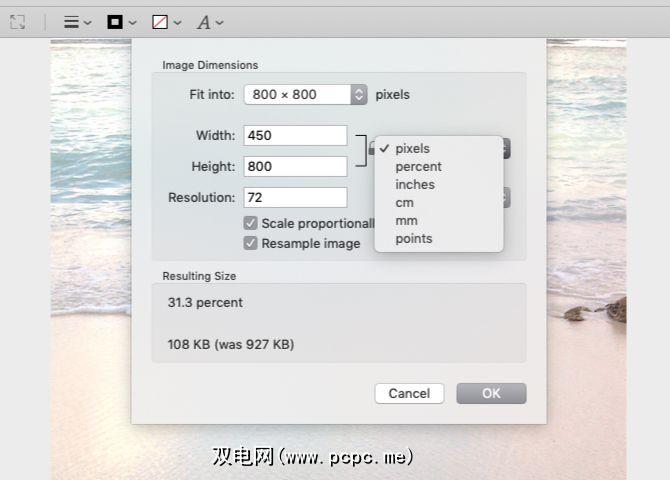Click into the Height field

294,166
